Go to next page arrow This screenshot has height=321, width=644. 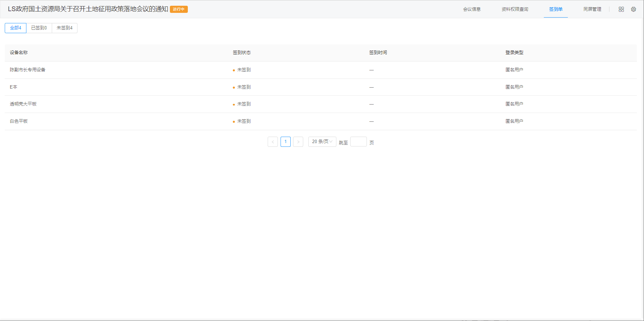point(298,142)
